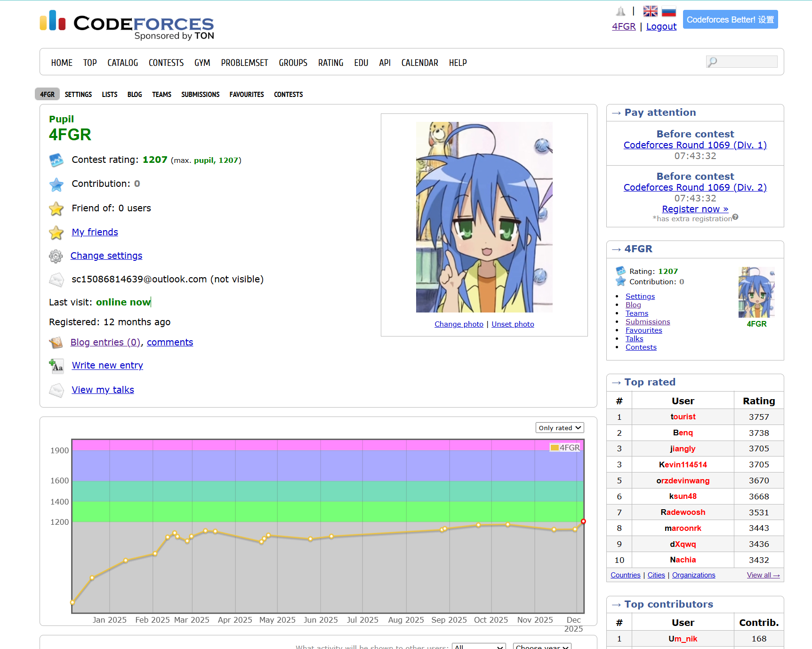Click the gear icon beside Change settings
The width and height of the screenshot is (812, 649).
[56, 256]
